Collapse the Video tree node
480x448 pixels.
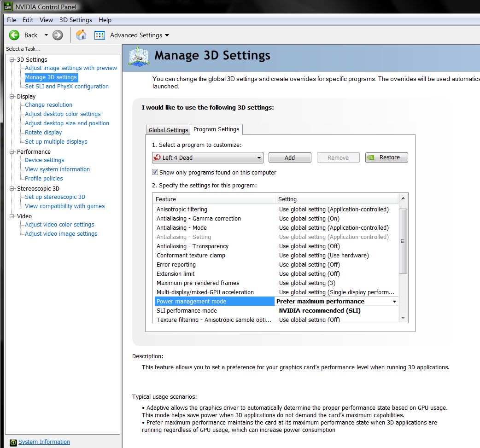pos(12,216)
